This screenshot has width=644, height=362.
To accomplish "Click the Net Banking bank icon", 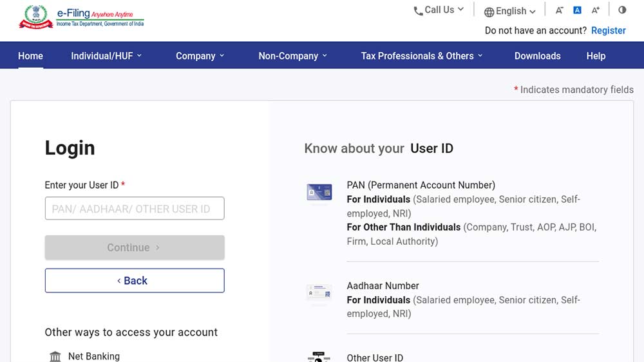I will coord(55,356).
